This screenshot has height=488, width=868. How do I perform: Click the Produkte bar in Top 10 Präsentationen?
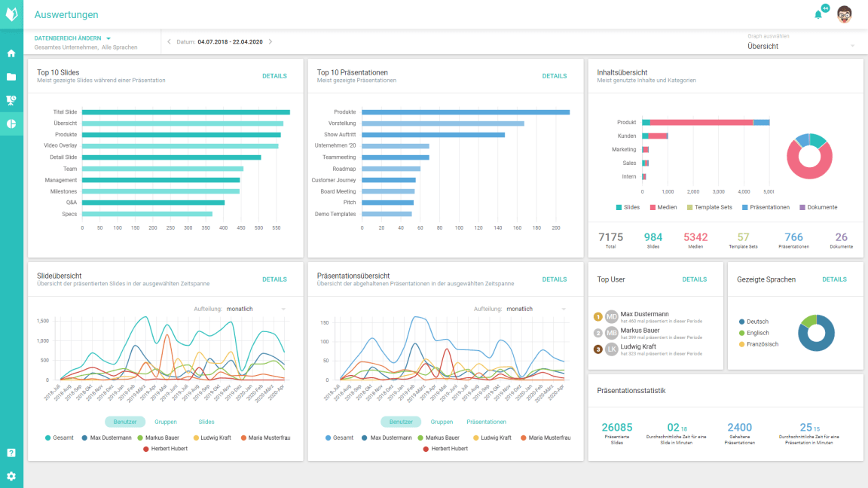466,112
